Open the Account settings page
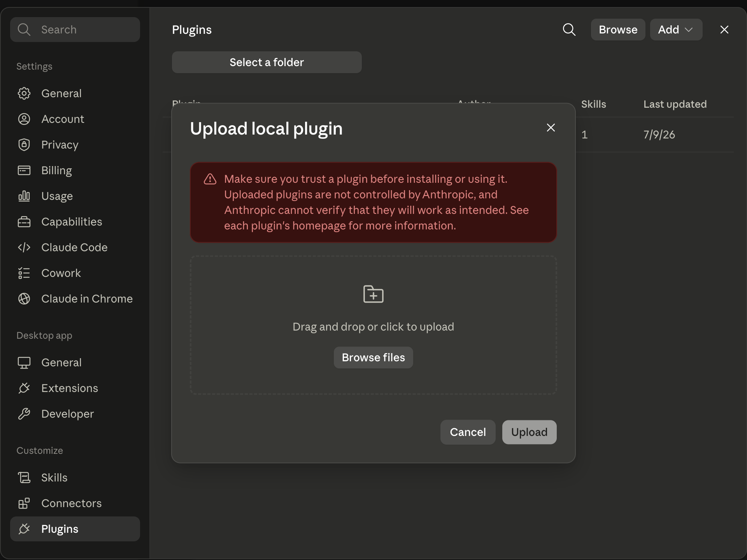The width and height of the screenshot is (747, 560). [75, 119]
